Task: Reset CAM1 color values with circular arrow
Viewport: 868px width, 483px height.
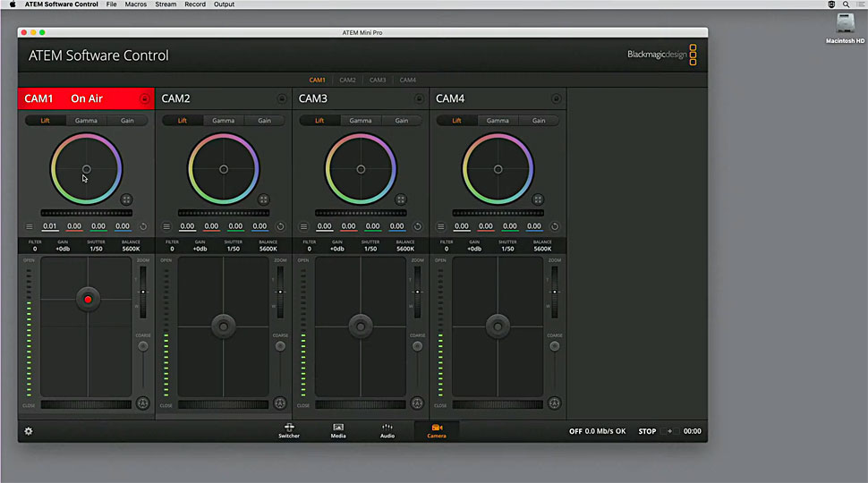Action: 143,226
